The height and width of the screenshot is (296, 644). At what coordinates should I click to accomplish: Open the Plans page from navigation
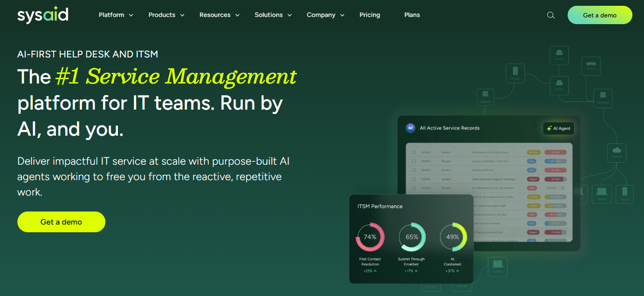click(412, 15)
